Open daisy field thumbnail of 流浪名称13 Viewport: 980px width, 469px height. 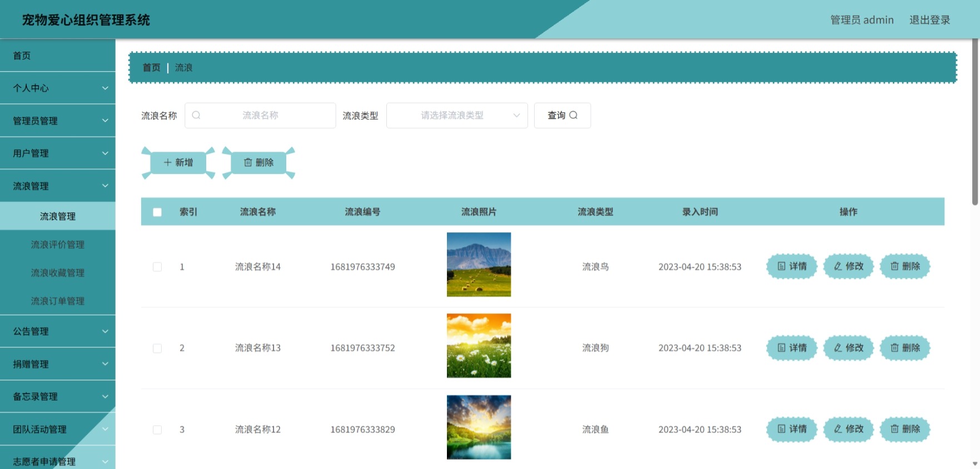coord(479,346)
